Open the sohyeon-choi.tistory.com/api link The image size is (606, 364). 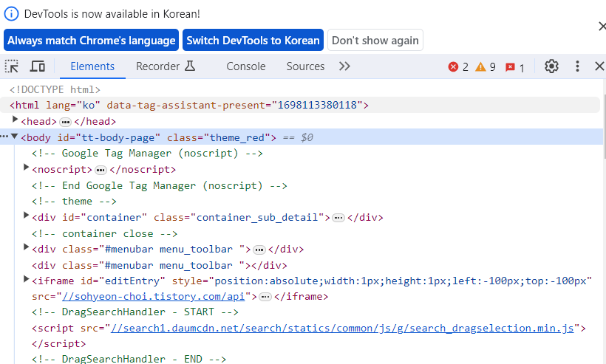coord(154,297)
